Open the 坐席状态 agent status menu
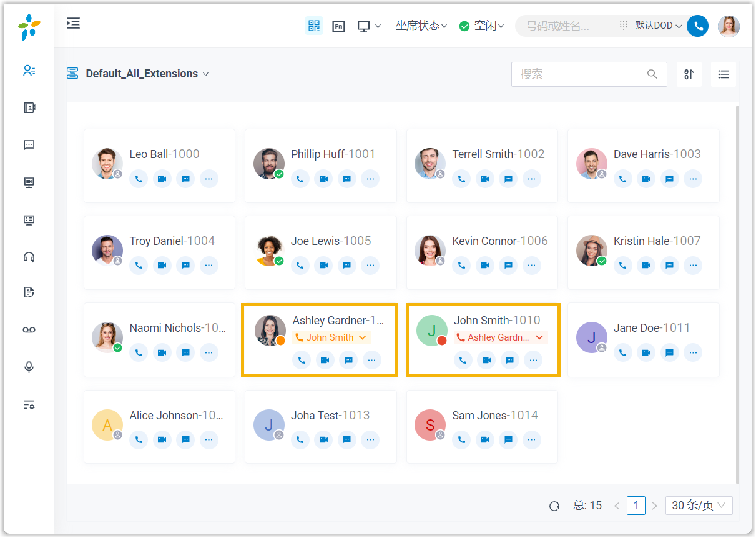 [421, 26]
